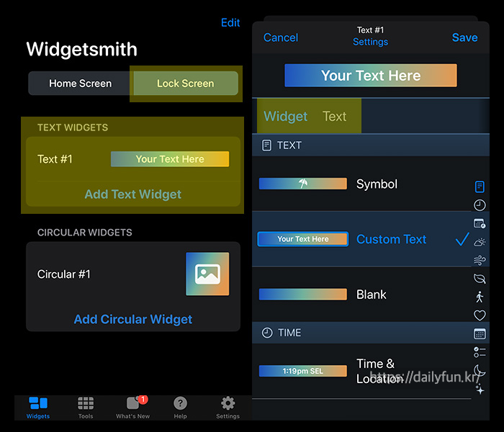Switch to Lock Screen segment
504x432 pixels.
[186, 84]
